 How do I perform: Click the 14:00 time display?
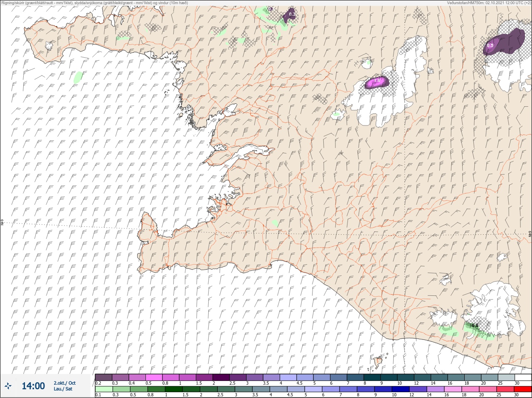click(33, 386)
